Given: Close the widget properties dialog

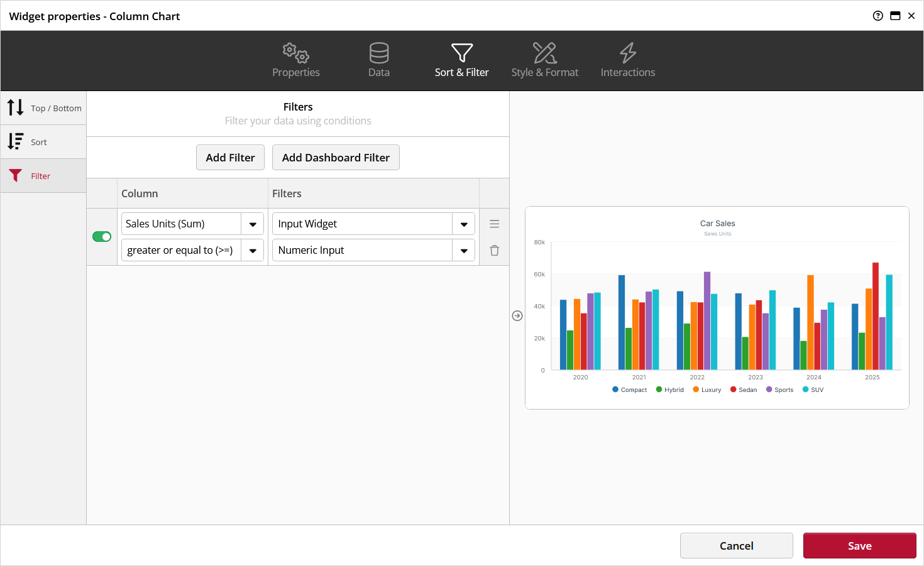Looking at the screenshot, I should pyautogui.click(x=911, y=16).
